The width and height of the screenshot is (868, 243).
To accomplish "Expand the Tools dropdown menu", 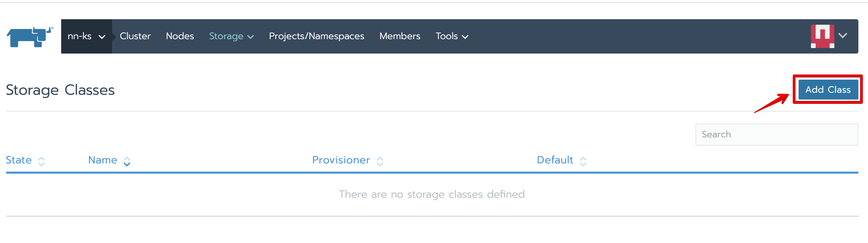I will (452, 36).
